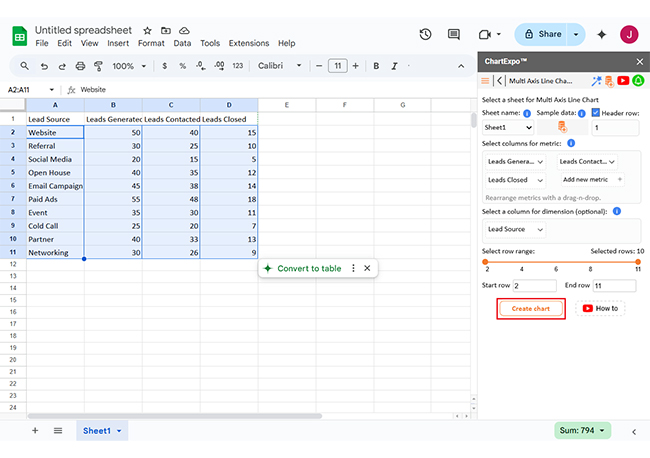Open the Sheet name dropdown
The width and height of the screenshot is (650, 458).
508,128
